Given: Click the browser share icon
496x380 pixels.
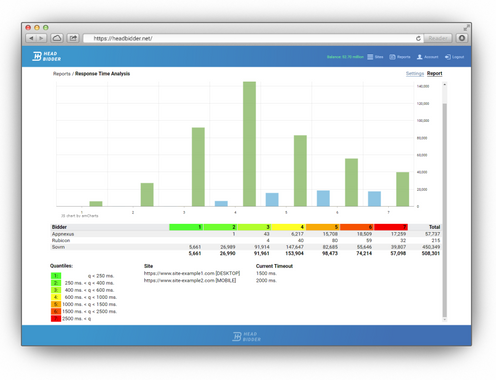Looking at the screenshot, I should pos(73,38).
